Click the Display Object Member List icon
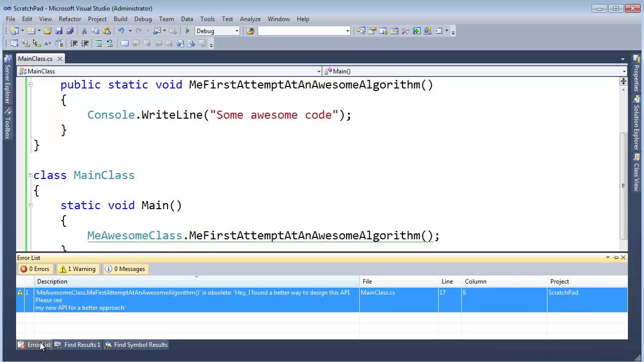The image size is (644, 362). pyautogui.click(x=14, y=43)
